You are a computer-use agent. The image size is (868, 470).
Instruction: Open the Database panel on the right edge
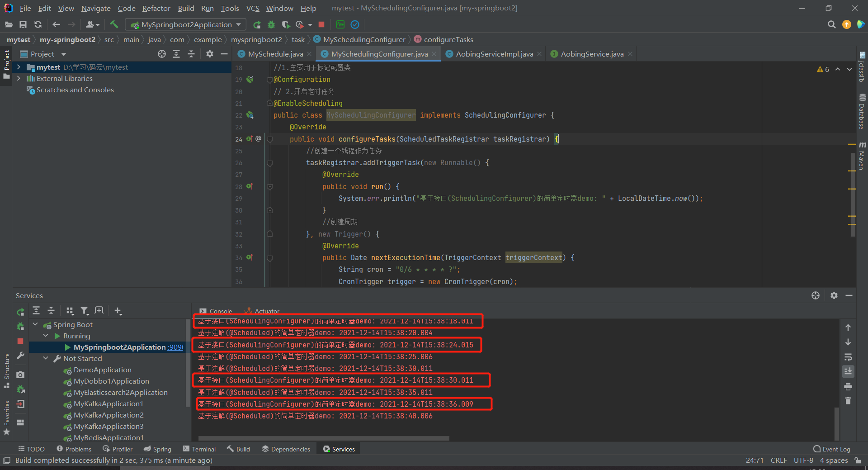point(863,109)
